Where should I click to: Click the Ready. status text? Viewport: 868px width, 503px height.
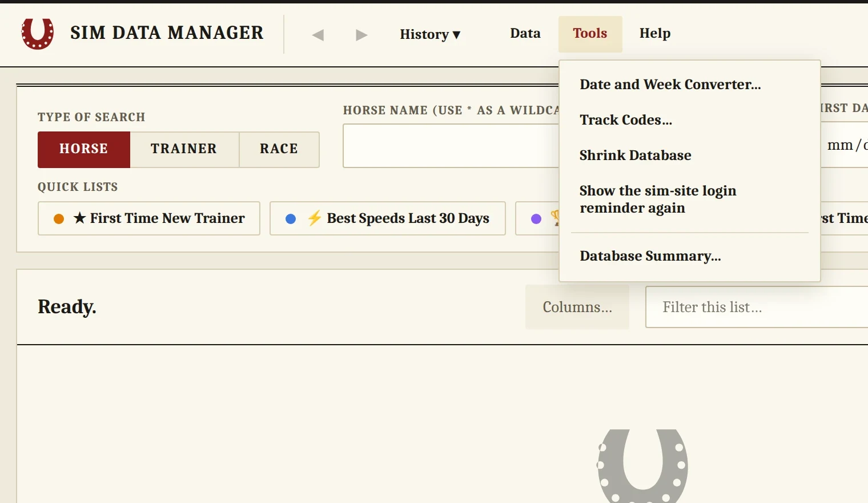(67, 307)
